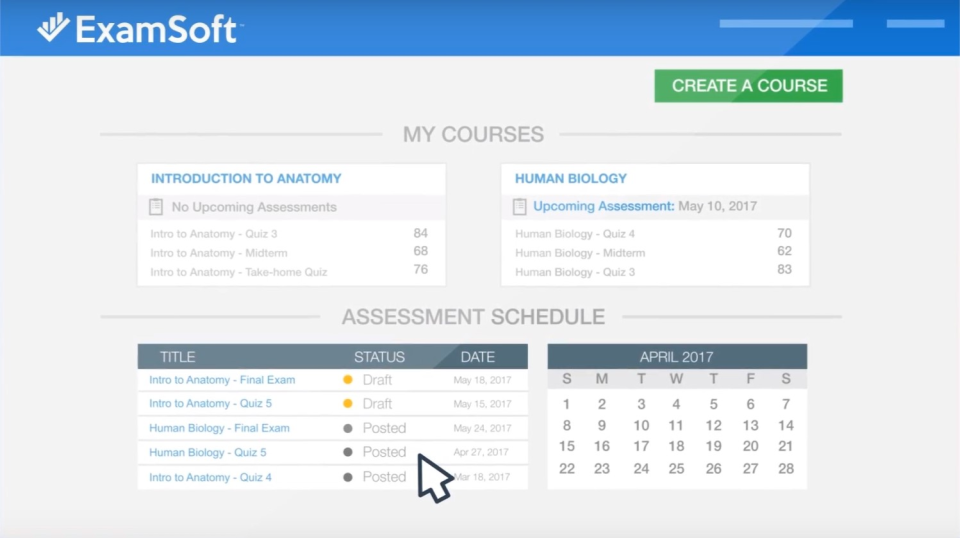Select April 22 on the calendar
960x538 pixels.
pos(567,469)
